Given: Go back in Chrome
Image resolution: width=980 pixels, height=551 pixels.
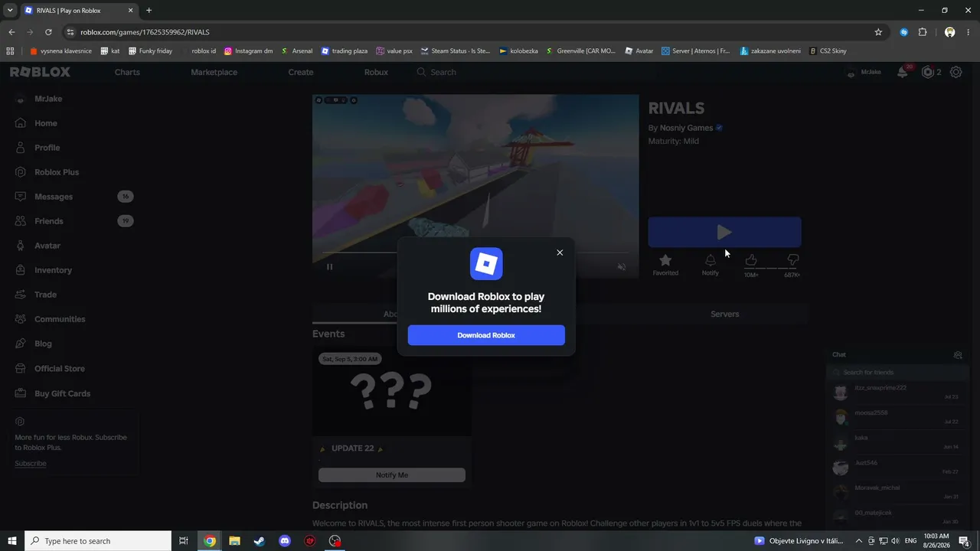Looking at the screenshot, I should coord(11,32).
